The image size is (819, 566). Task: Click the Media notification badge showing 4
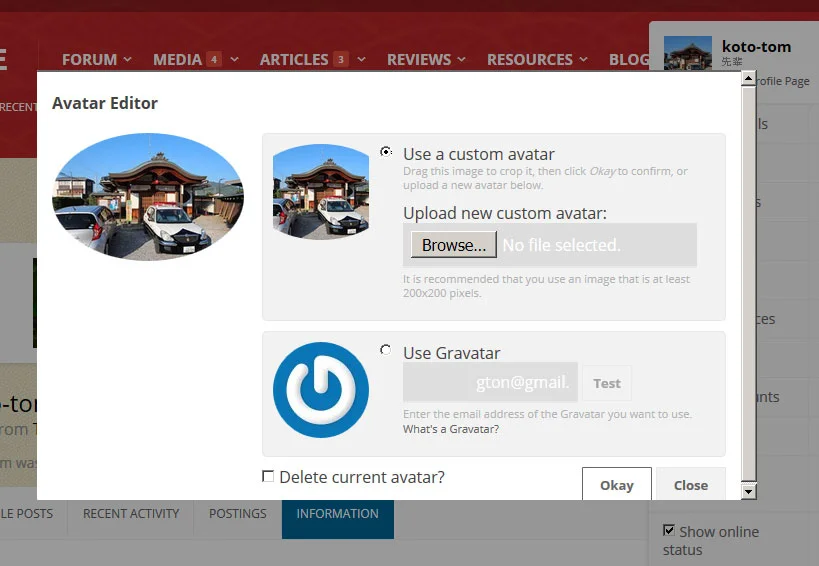tap(214, 60)
